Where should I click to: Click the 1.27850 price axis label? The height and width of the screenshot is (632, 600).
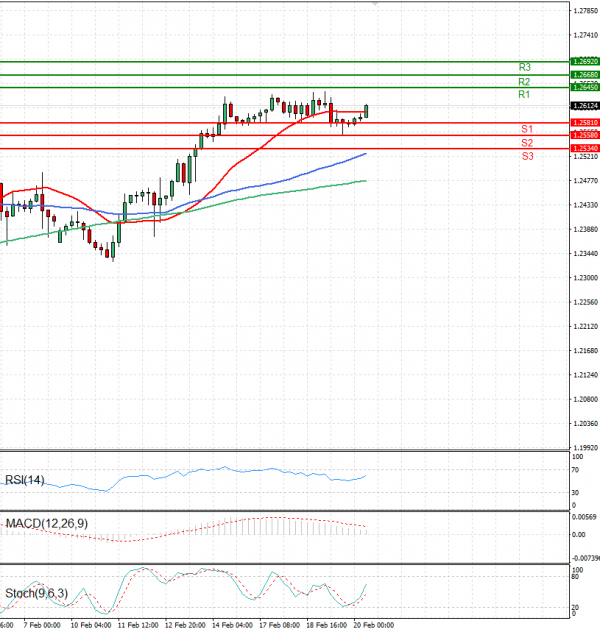coord(585,11)
